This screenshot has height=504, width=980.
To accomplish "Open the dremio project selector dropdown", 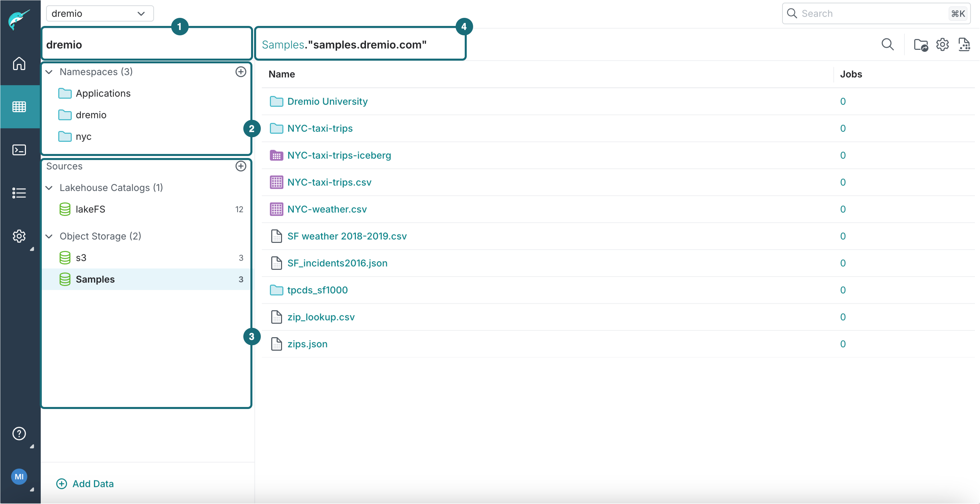I will click(100, 13).
